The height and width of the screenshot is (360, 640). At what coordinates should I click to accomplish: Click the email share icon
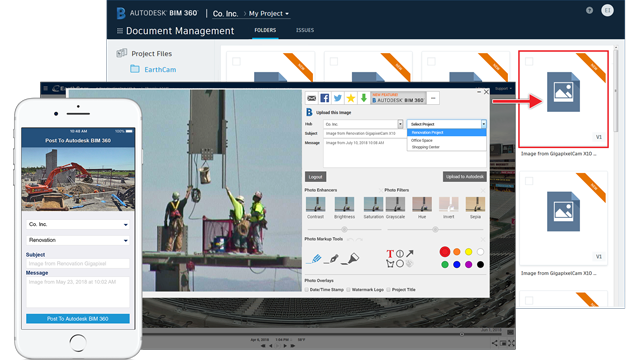coord(311,98)
